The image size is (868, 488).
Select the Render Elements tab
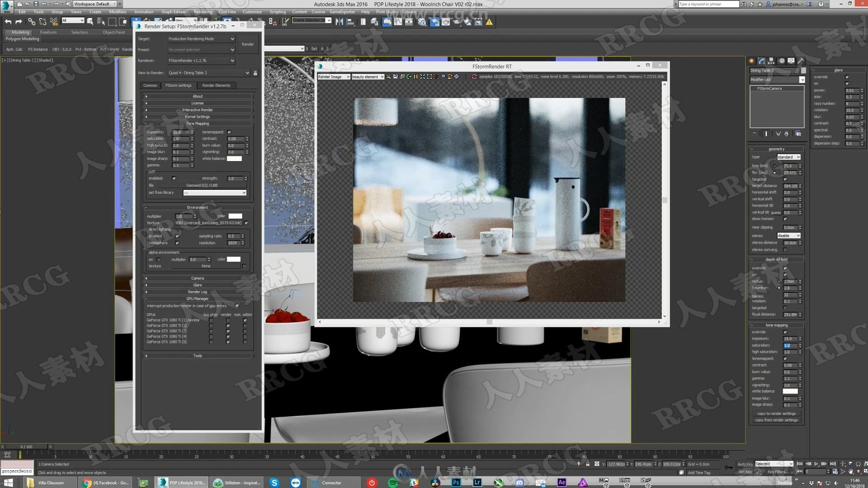pyautogui.click(x=216, y=85)
